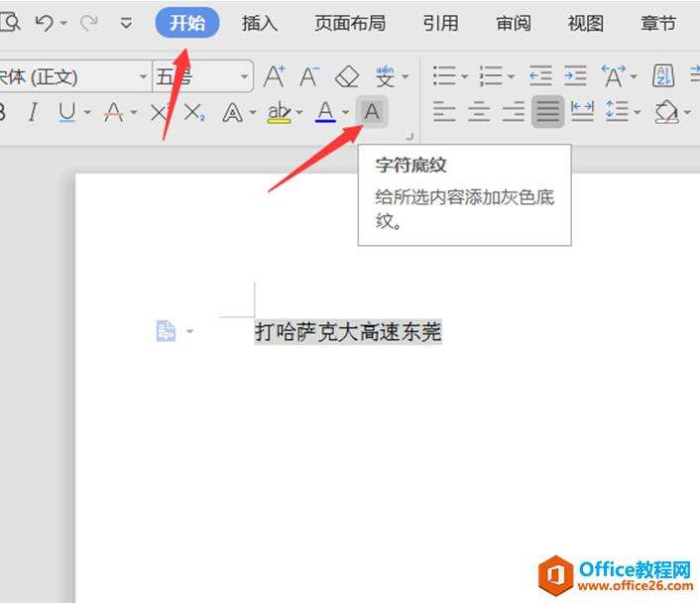The height and width of the screenshot is (603, 700).
Task: Apply yellow highlight color
Action: tap(279, 112)
